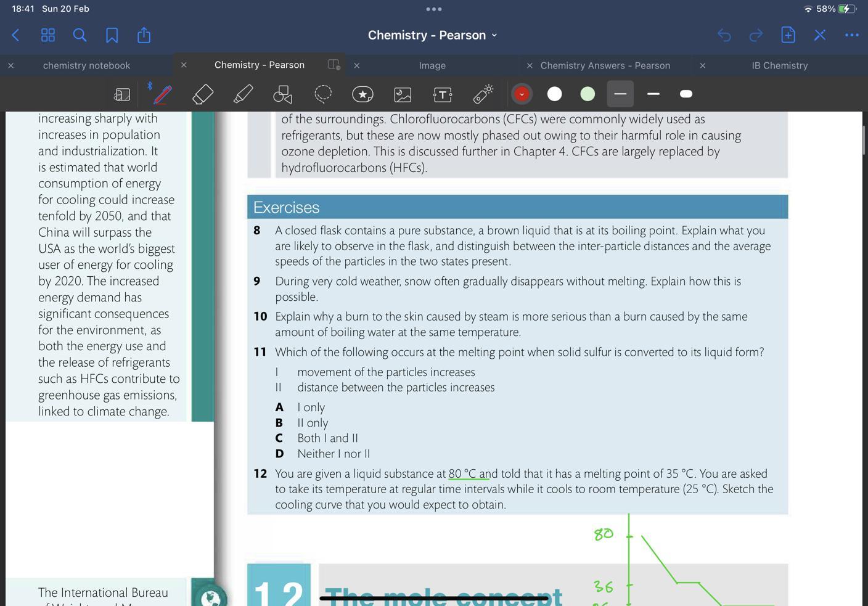The width and height of the screenshot is (868, 606).
Task: Switch to Chemistry Answers - Pearson tab
Action: click(605, 65)
